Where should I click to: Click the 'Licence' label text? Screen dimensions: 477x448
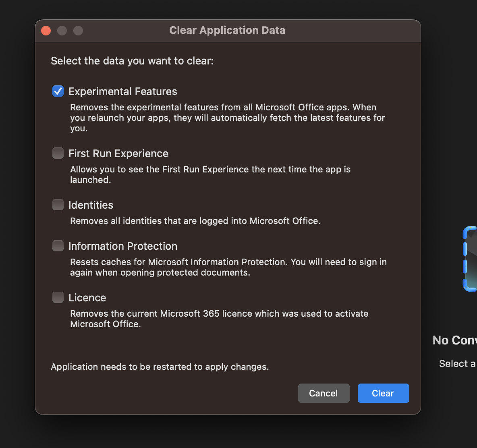click(x=87, y=297)
